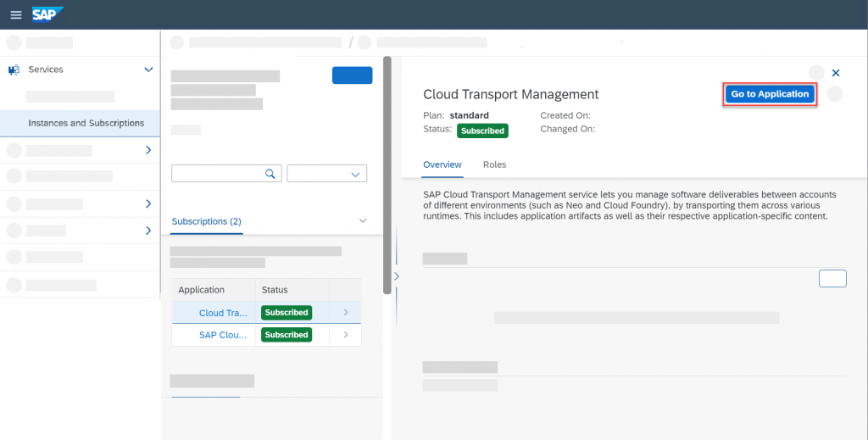The height and width of the screenshot is (440, 868).
Task: Click the search magnifier icon
Action: [270, 174]
